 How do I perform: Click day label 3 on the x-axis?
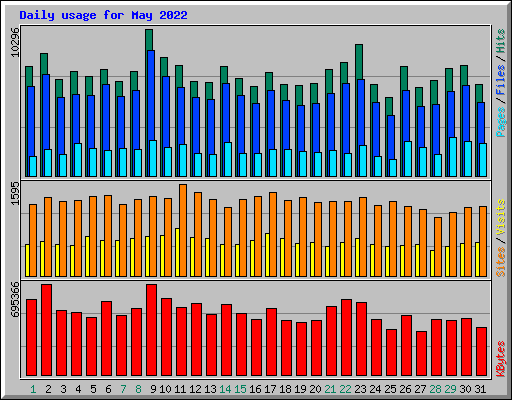point(63,389)
